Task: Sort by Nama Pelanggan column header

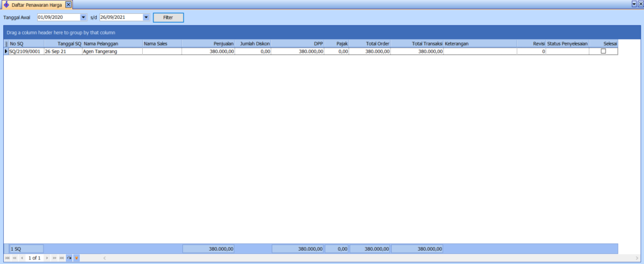Action: pos(111,44)
